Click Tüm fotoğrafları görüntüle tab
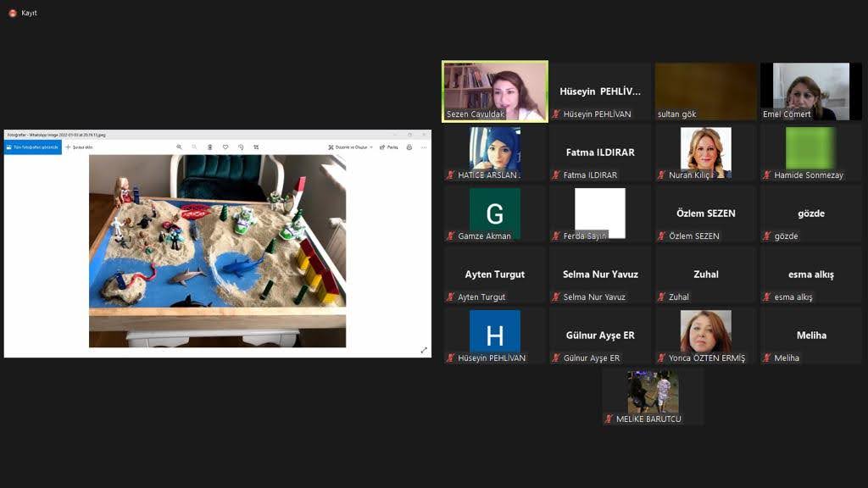The image size is (868, 488). point(33,147)
